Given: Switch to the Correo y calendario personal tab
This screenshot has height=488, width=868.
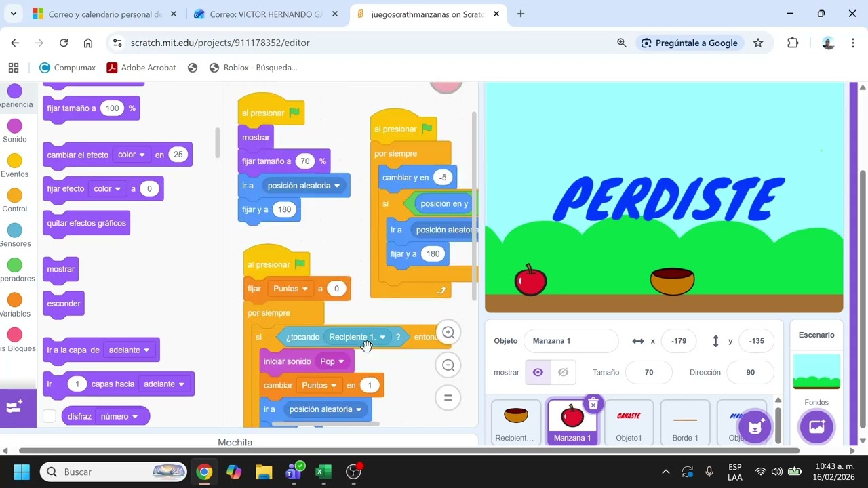Looking at the screenshot, I should coord(105,14).
